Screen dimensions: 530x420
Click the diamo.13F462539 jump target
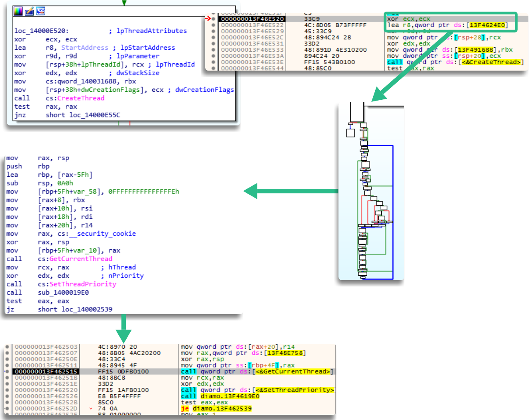(x=222, y=409)
